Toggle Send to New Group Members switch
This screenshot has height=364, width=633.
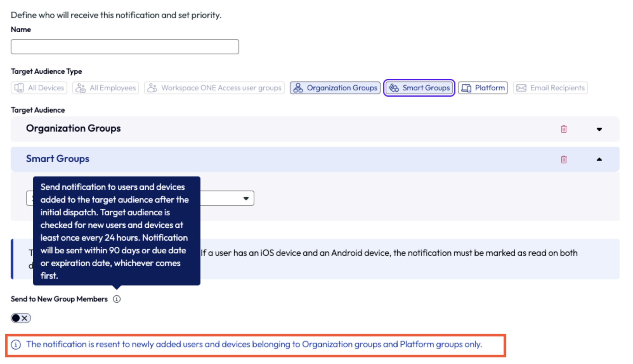click(21, 318)
